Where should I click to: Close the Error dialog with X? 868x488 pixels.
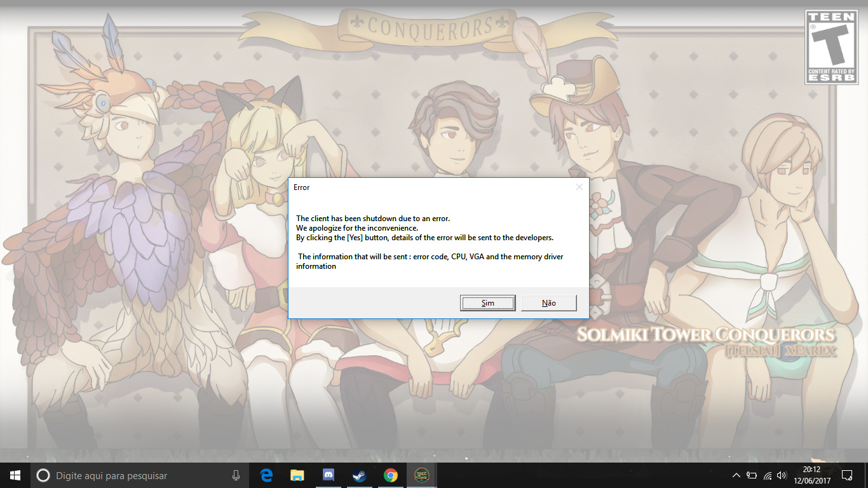(x=579, y=187)
